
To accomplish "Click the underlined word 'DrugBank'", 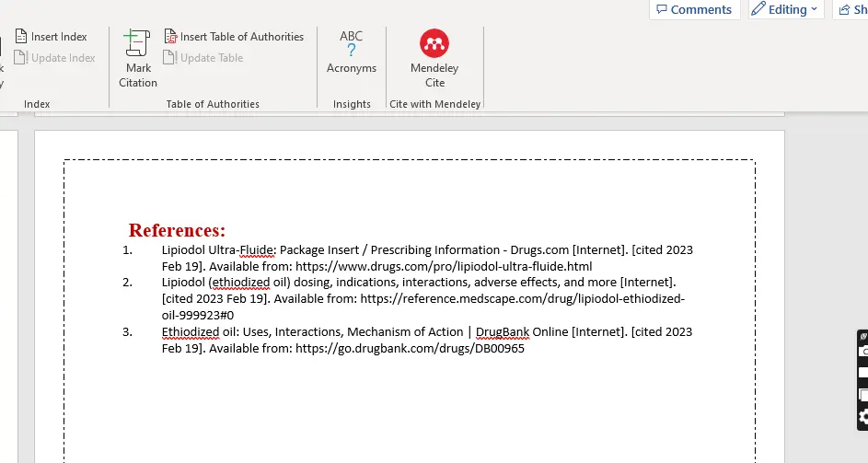I will [x=503, y=331].
